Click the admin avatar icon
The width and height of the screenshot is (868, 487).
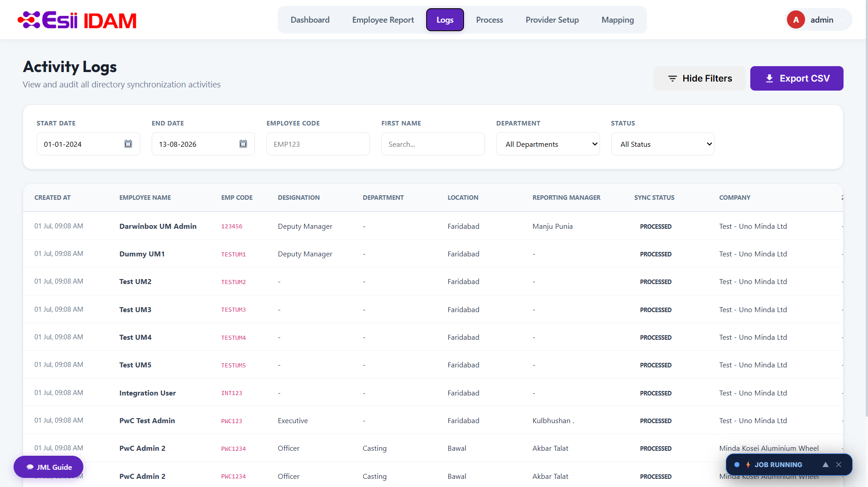point(796,20)
